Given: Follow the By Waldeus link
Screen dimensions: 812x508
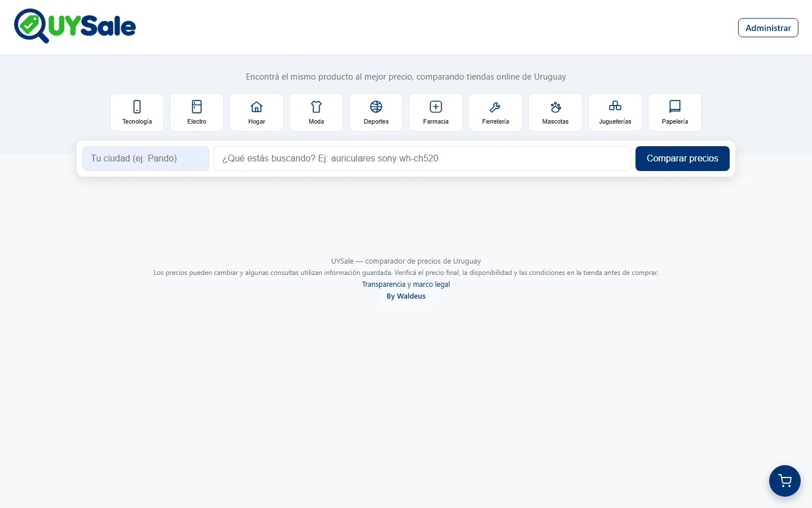Looking at the screenshot, I should tap(406, 296).
